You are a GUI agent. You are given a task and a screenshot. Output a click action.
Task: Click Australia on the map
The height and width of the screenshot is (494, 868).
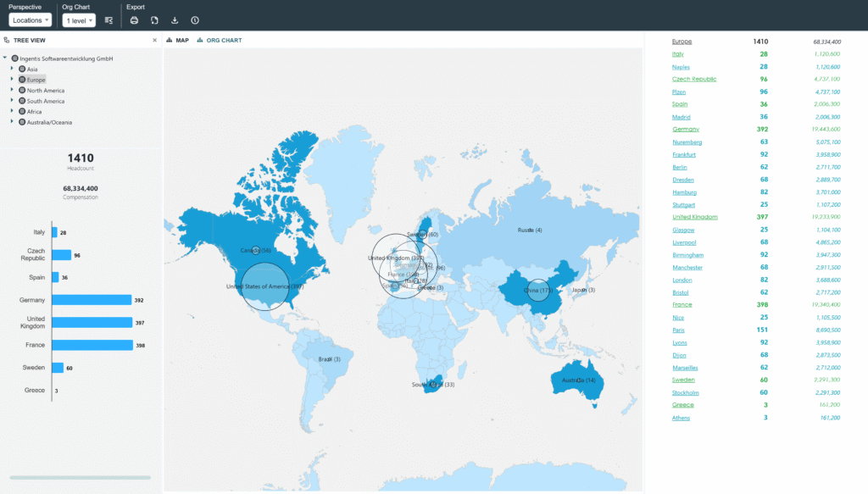pos(579,380)
